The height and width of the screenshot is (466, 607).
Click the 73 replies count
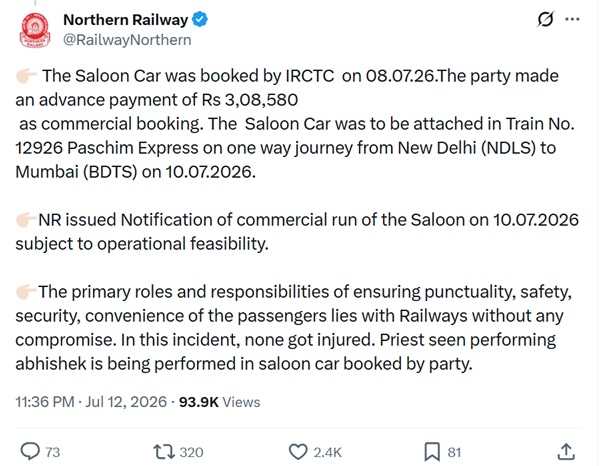[x=53, y=452]
